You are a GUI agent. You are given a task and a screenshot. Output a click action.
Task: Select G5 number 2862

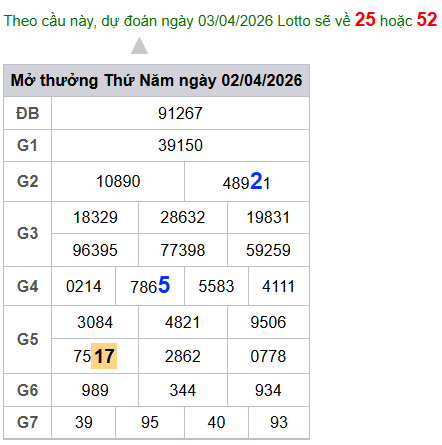(x=183, y=356)
